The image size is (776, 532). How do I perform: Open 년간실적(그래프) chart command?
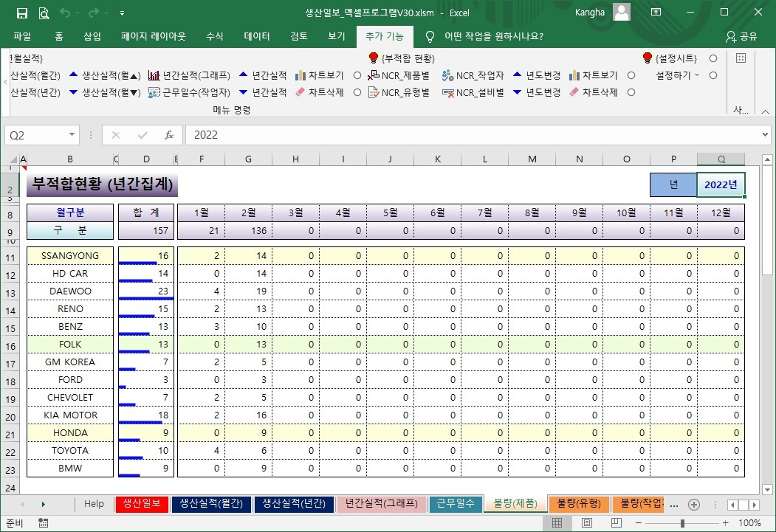point(190,75)
